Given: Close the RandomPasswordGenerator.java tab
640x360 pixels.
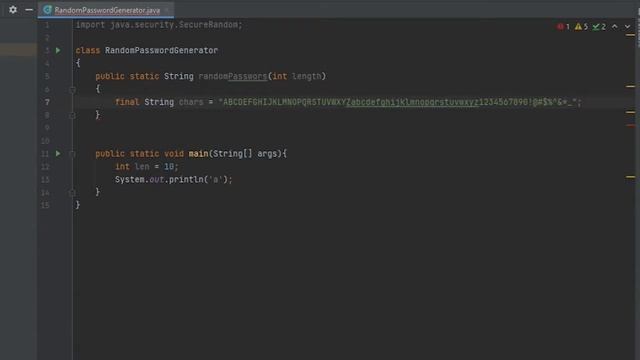Looking at the screenshot, I should pos(167,10).
